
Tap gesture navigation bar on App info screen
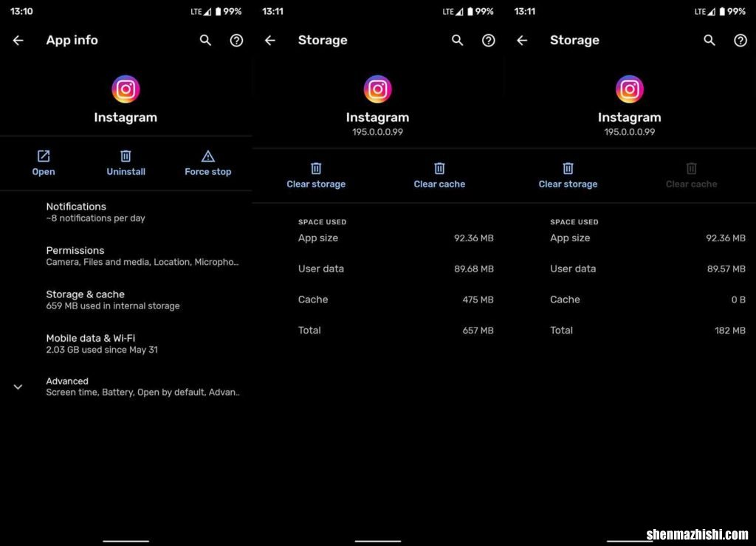click(x=126, y=541)
